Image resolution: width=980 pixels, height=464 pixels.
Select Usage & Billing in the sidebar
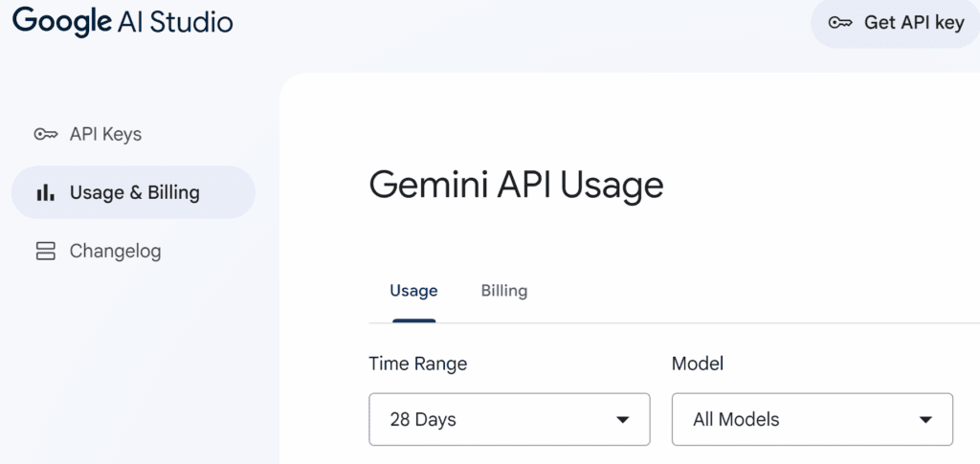134,192
